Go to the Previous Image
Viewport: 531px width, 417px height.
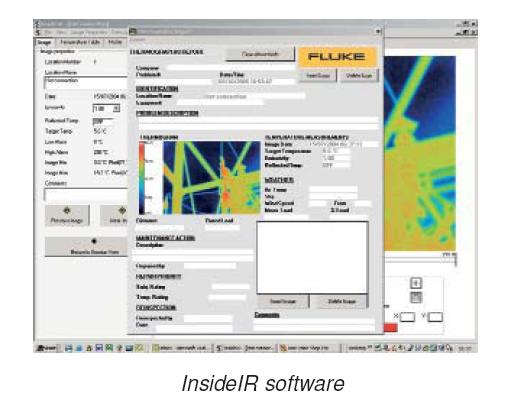click(67, 215)
